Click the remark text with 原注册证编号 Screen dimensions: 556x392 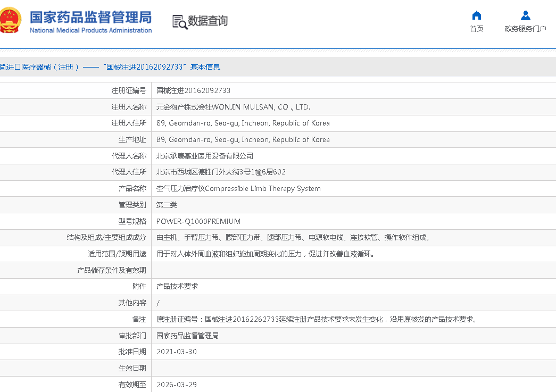click(317, 319)
